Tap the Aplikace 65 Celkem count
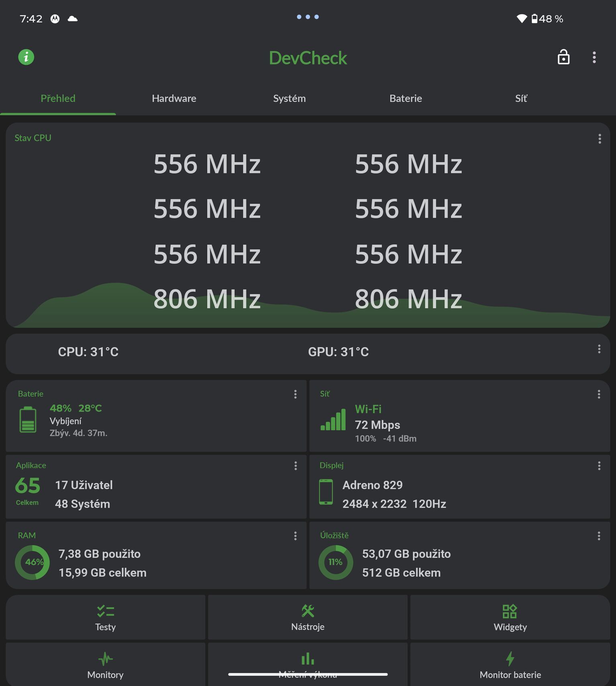 28,490
